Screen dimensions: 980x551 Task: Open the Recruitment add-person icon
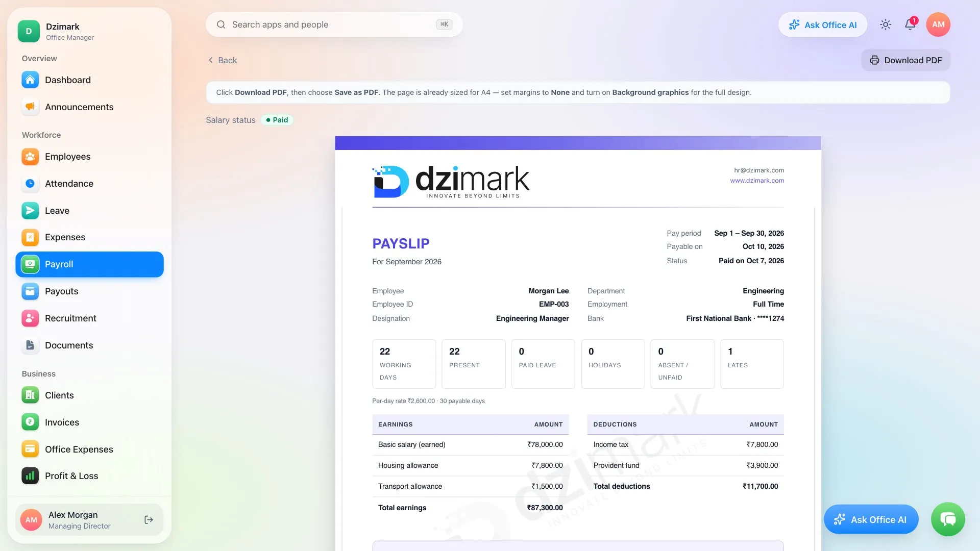click(30, 318)
